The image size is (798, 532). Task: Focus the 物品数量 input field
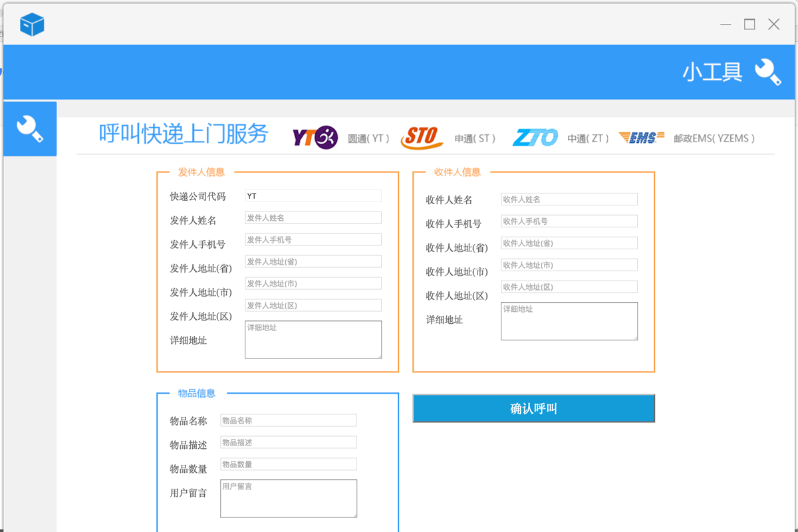pyautogui.click(x=289, y=464)
